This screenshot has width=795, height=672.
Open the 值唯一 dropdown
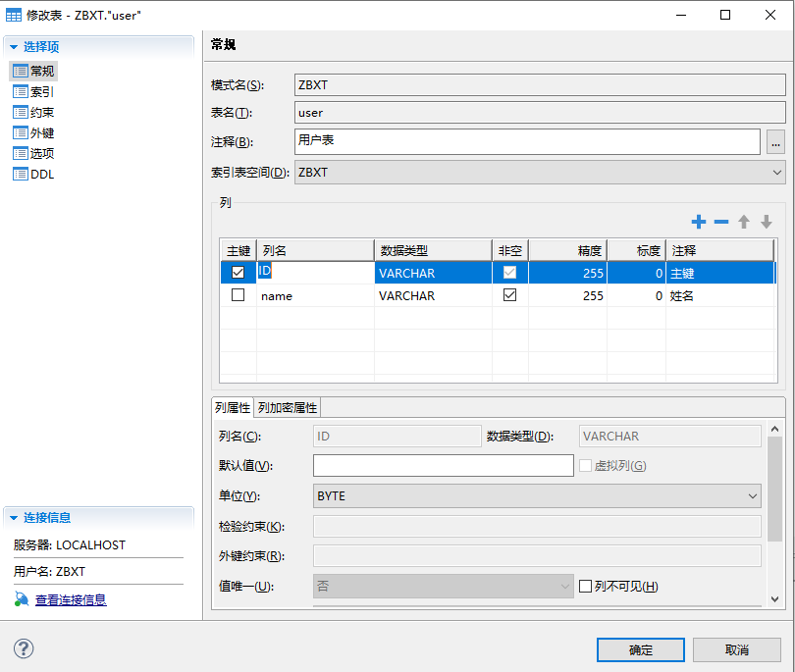(443, 587)
